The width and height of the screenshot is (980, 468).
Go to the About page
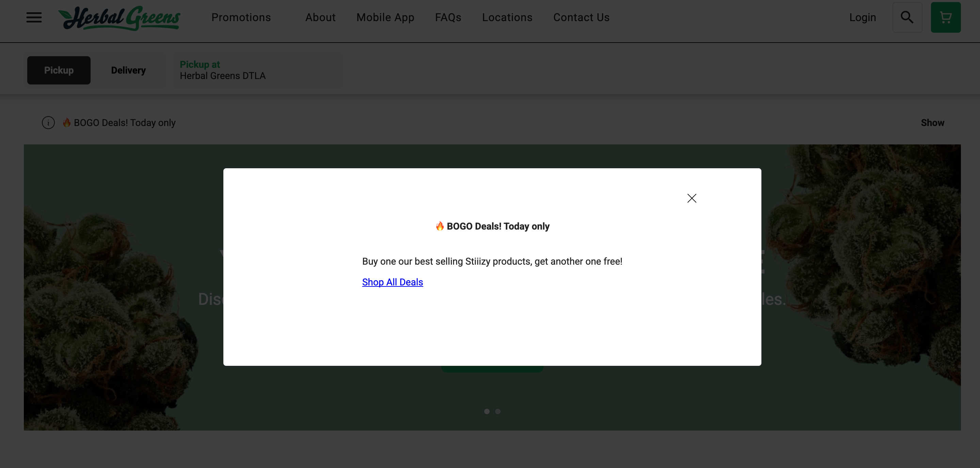pyautogui.click(x=320, y=17)
